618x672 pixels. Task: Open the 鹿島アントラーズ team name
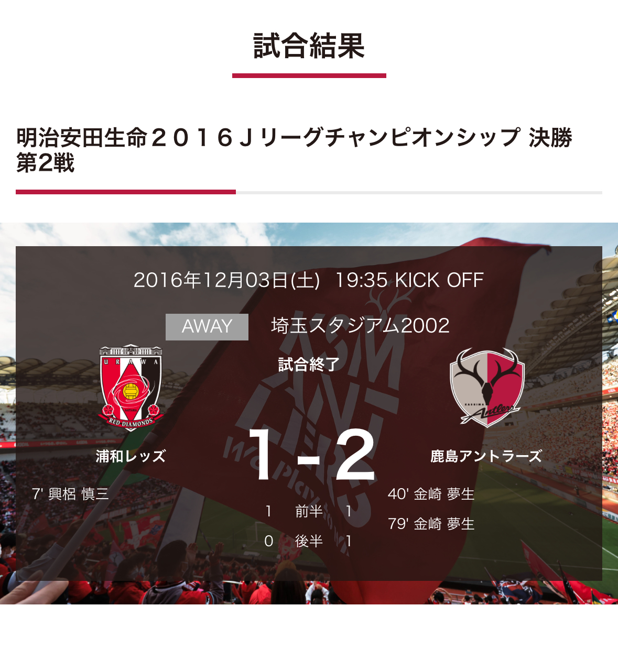[486, 456]
